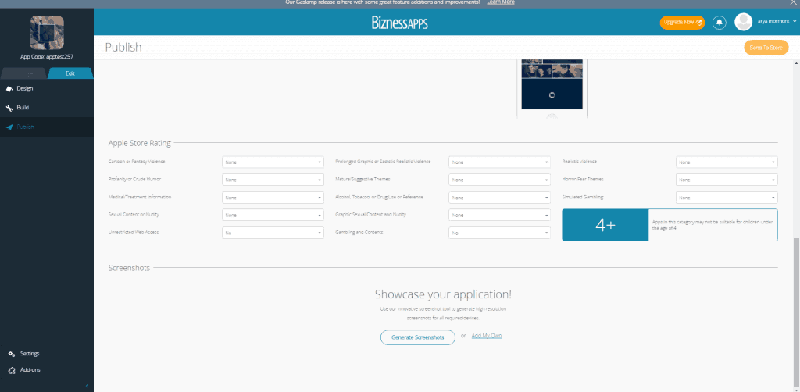Viewport: 800px width, 392px height.
Task: Open Profanity or Crude Humor dropdown
Action: click(x=273, y=180)
